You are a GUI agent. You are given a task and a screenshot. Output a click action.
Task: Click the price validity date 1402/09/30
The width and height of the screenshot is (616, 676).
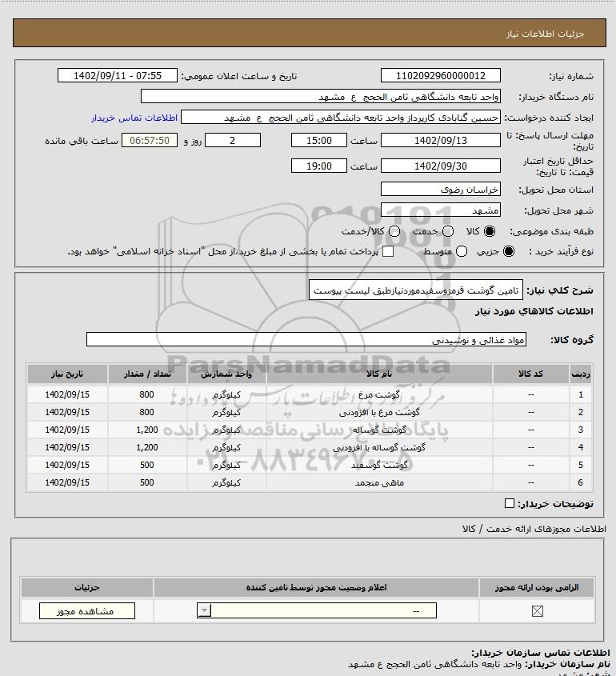(x=441, y=166)
